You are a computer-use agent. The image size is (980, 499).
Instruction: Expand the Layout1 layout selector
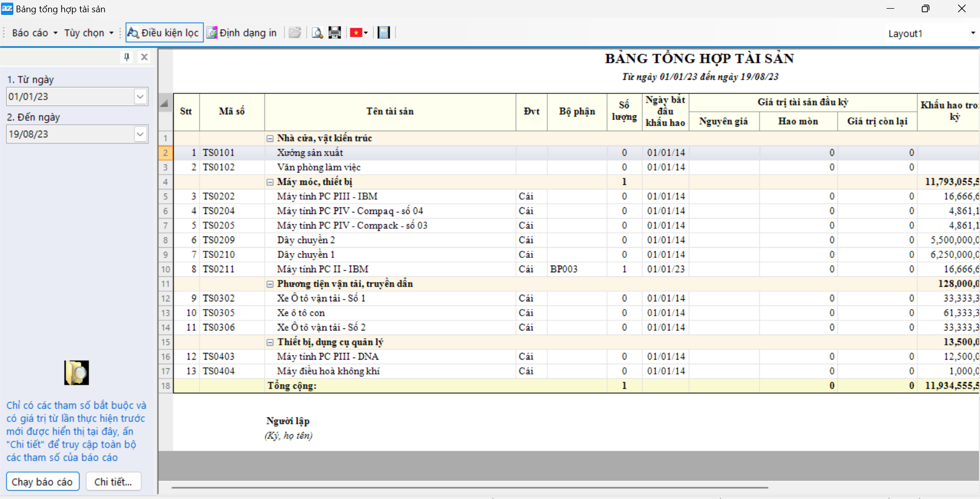coord(972,33)
